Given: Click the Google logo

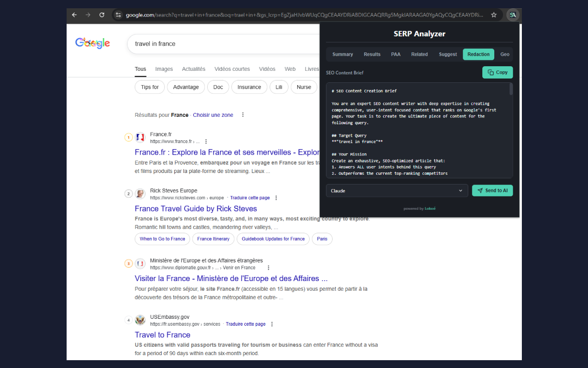Looking at the screenshot, I should click(92, 43).
